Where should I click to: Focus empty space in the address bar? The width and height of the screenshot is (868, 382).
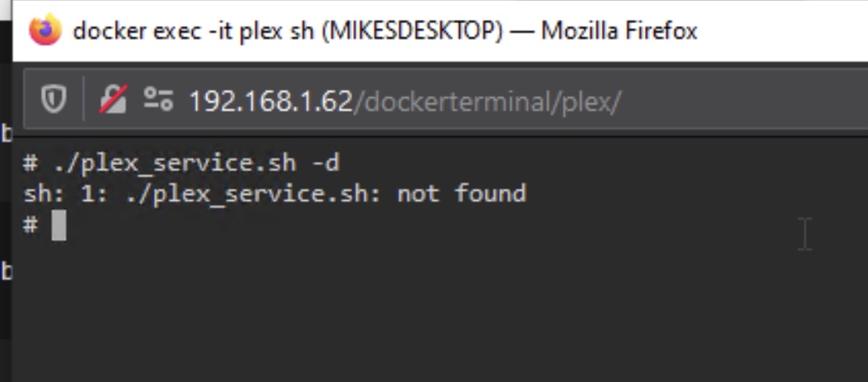[x=742, y=101]
